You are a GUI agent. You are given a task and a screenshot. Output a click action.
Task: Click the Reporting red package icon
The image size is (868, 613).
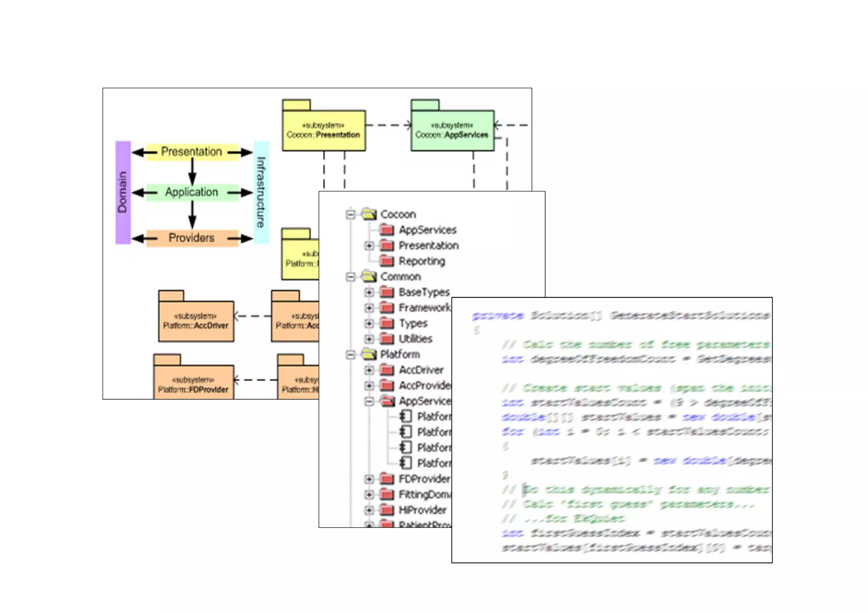pyautogui.click(x=387, y=261)
